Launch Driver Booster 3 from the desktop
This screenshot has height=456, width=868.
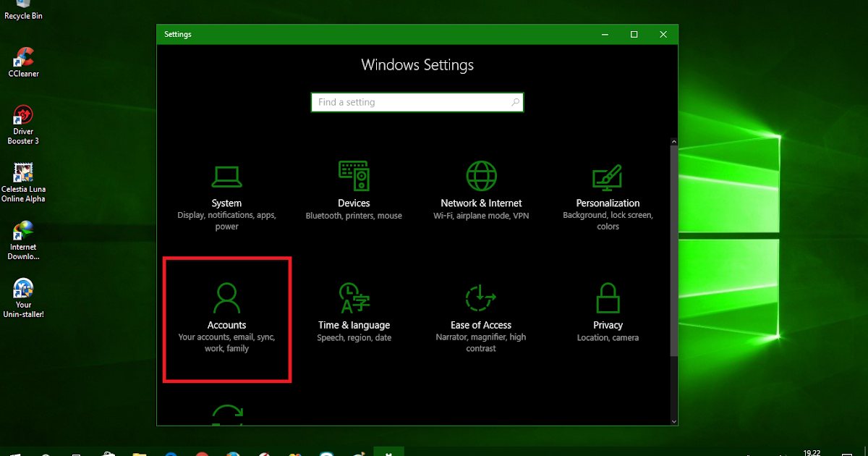[23, 119]
